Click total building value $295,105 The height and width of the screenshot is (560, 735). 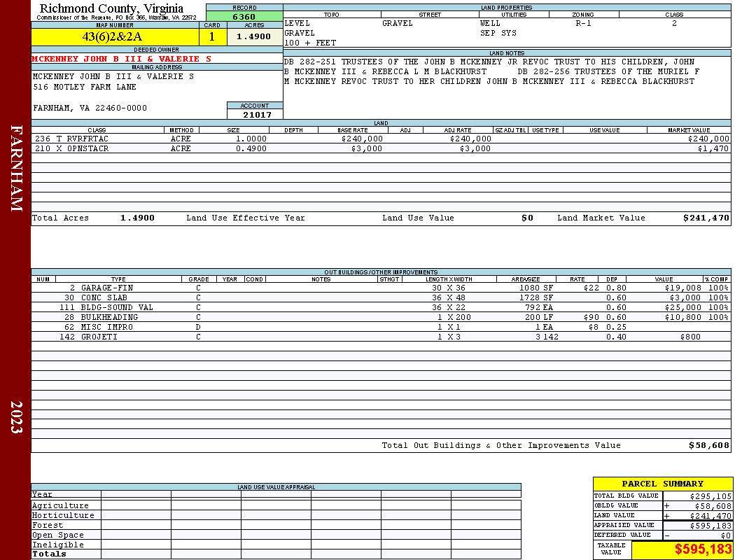tap(710, 496)
